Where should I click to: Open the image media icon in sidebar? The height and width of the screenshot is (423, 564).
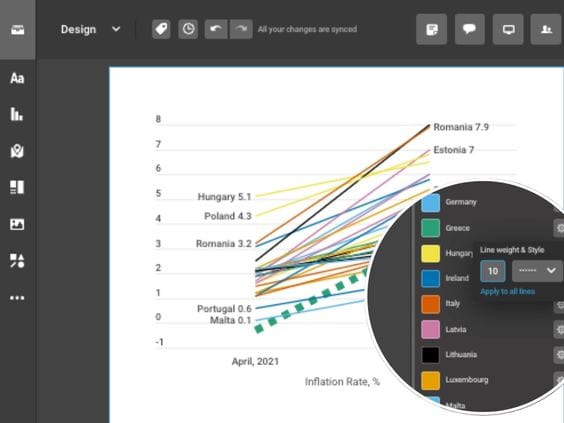(x=17, y=224)
